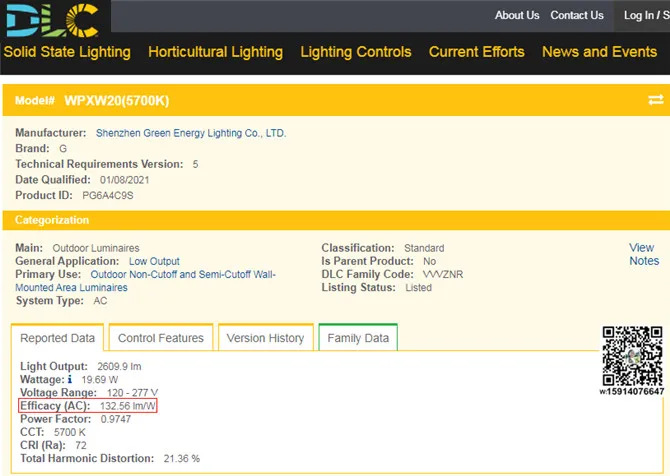
Task: Open the Solid State Lighting menu
Action: coord(67,52)
